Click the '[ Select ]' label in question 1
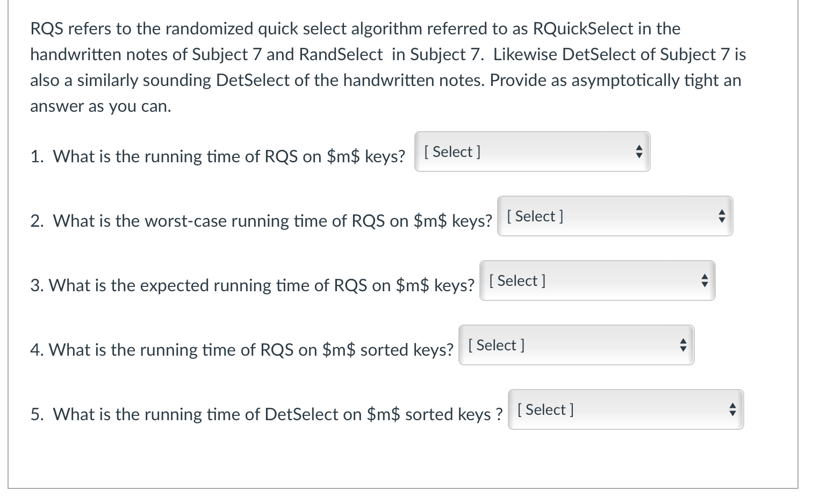Screen dimensions: 820x504 (x=452, y=152)
